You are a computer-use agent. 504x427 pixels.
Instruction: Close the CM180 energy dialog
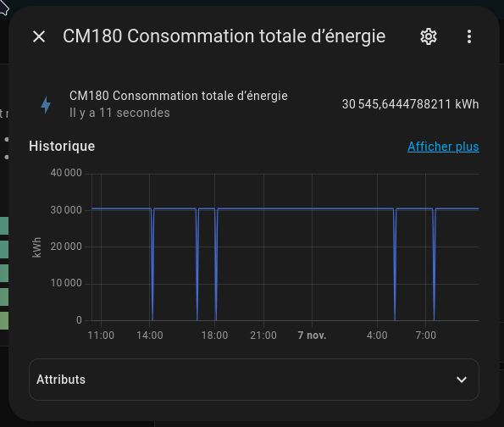(x=39, y=36)
